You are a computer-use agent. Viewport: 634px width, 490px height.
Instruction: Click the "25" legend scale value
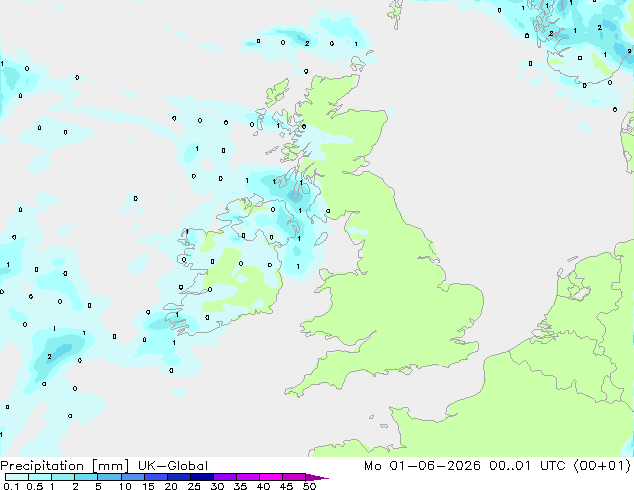[194, 486]
